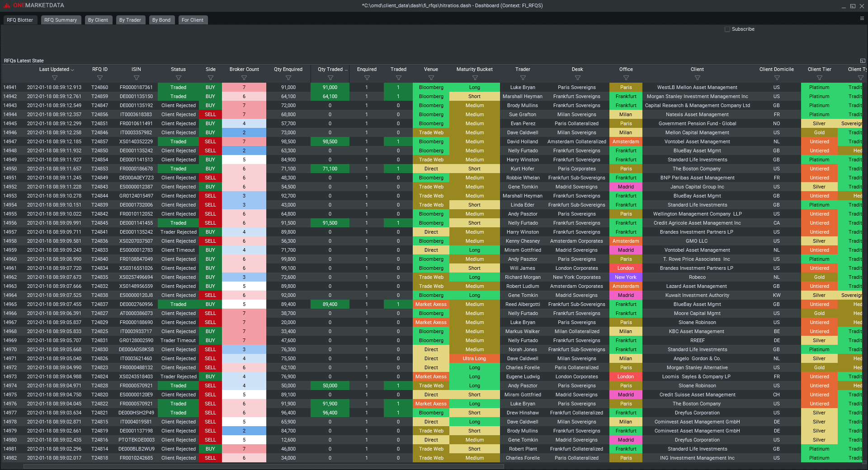868x470 pixels.
Task: Click the Qty Traded sort indicator
Action: [346, 69]
